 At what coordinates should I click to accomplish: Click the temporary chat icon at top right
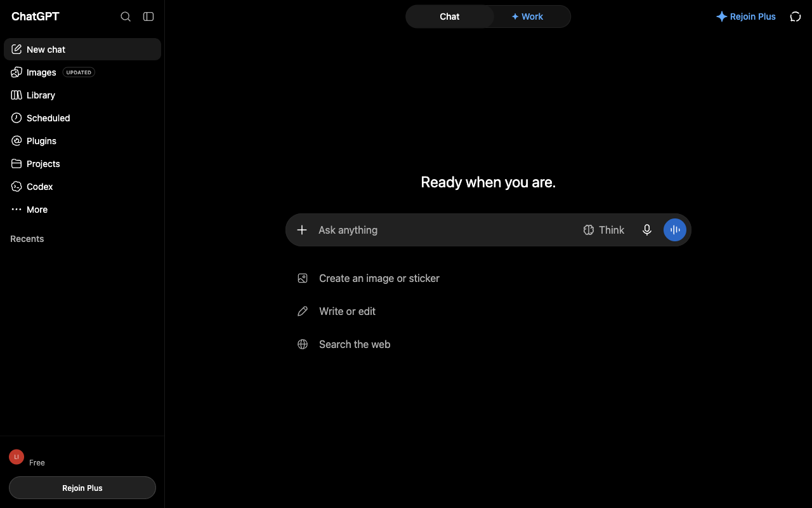[x=796, y=17]
